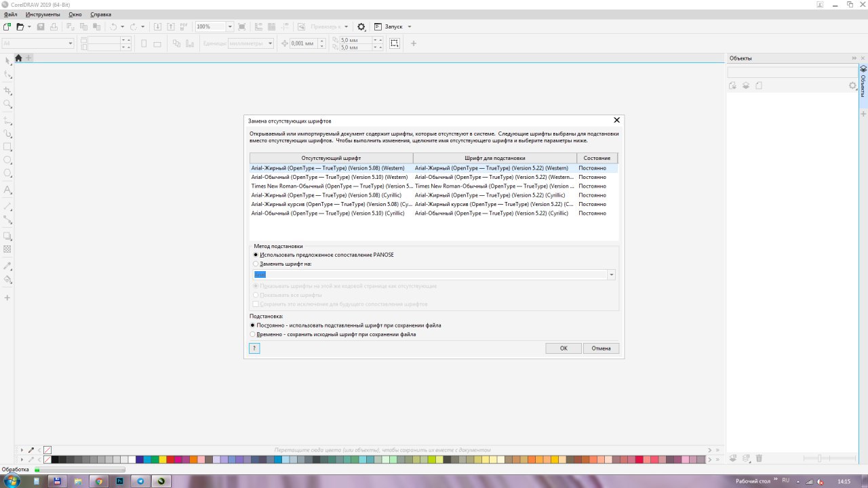Open the replacement font combo box dropdown
The image size is (868, 488).
click(x=612, y=274)
